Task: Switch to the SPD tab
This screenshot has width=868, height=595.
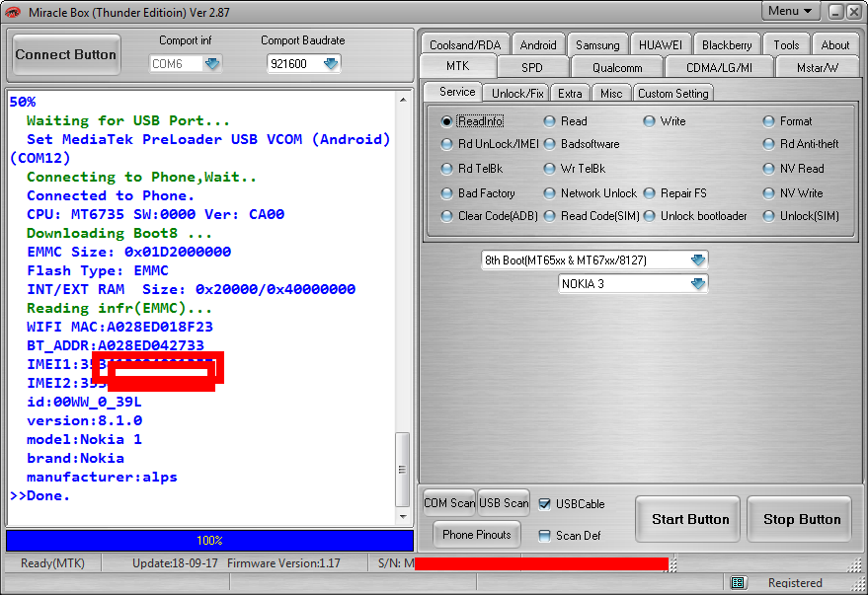Action: (532, 67)
